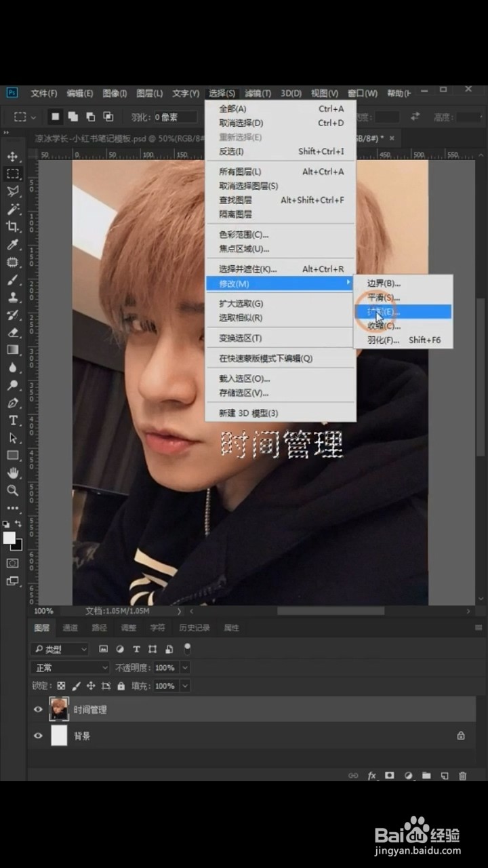
Task: Hide the 背景 layer
Action: click(x=38, y=736)
